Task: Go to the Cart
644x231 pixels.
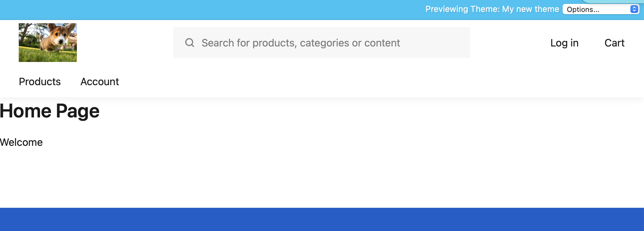Action: click(x=614, y=43)
